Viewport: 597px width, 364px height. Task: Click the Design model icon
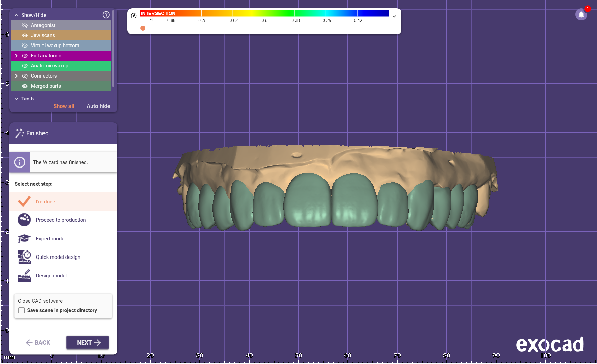24,275
